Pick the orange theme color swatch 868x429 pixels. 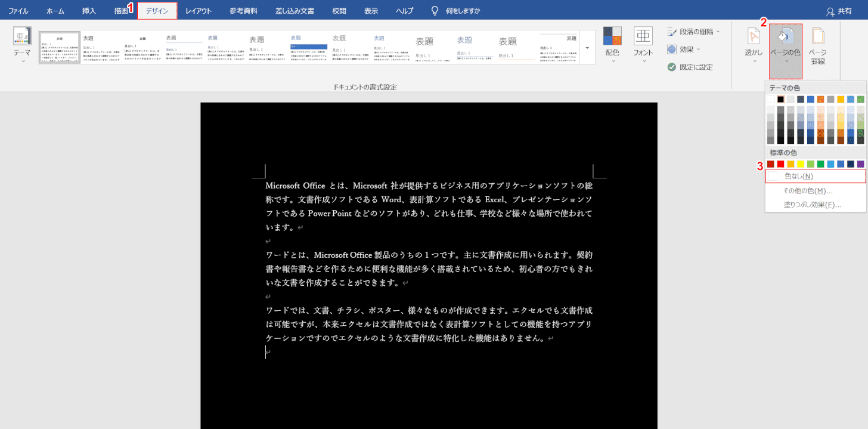click(x=821, y=100)
